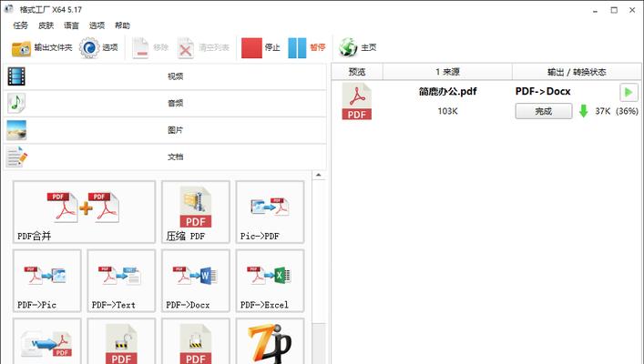
Task: Click the 1 来源 column header
Action: (x=447, y=72)
